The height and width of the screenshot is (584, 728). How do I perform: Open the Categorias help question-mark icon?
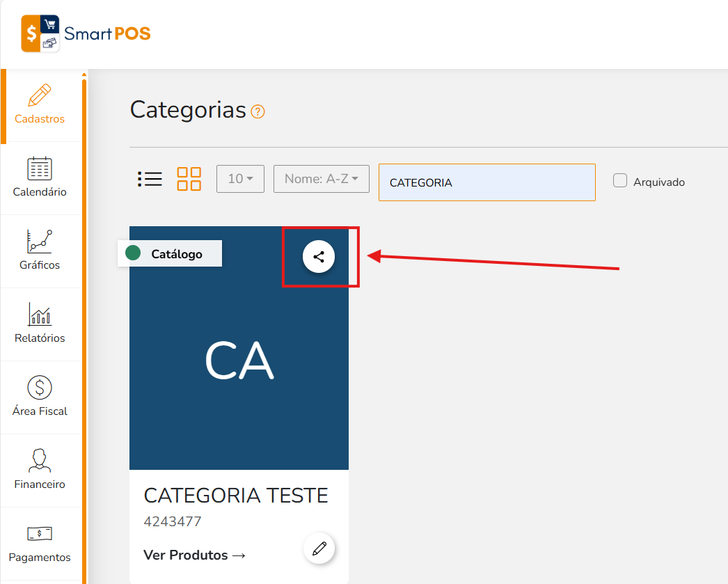click(x=258, y=111)
